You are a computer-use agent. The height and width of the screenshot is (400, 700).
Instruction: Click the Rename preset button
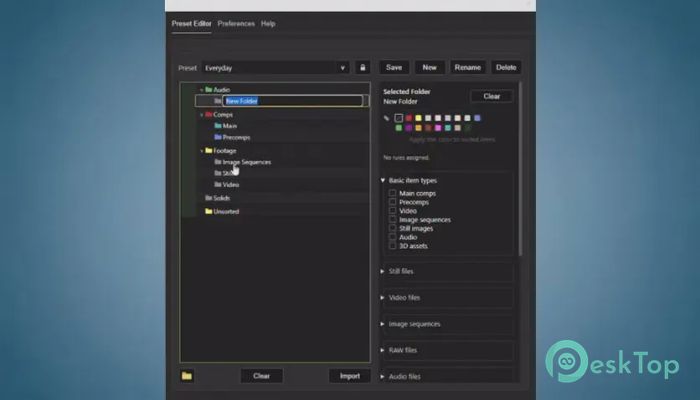(467, 67)
